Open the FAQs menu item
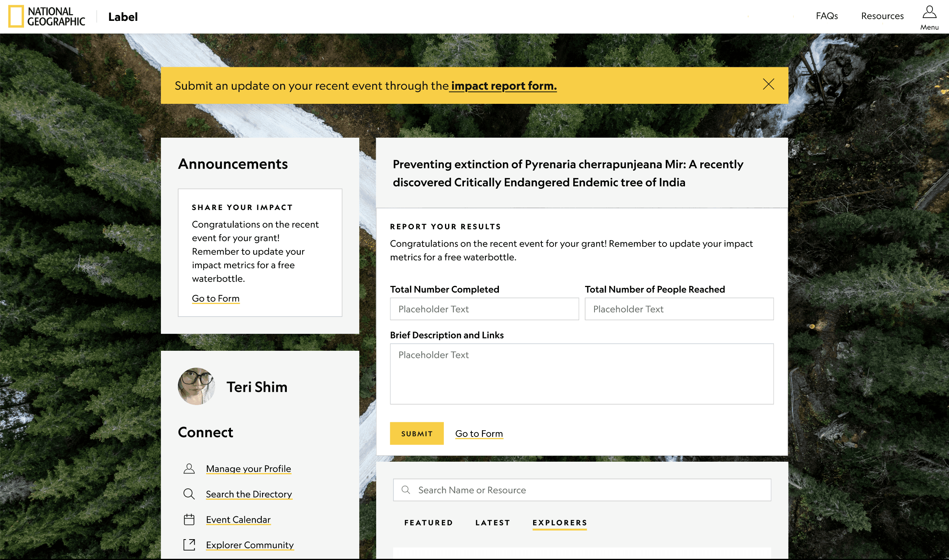Image resolution: width=949 pixels, height=560 pixels. (x=827, y=16)
